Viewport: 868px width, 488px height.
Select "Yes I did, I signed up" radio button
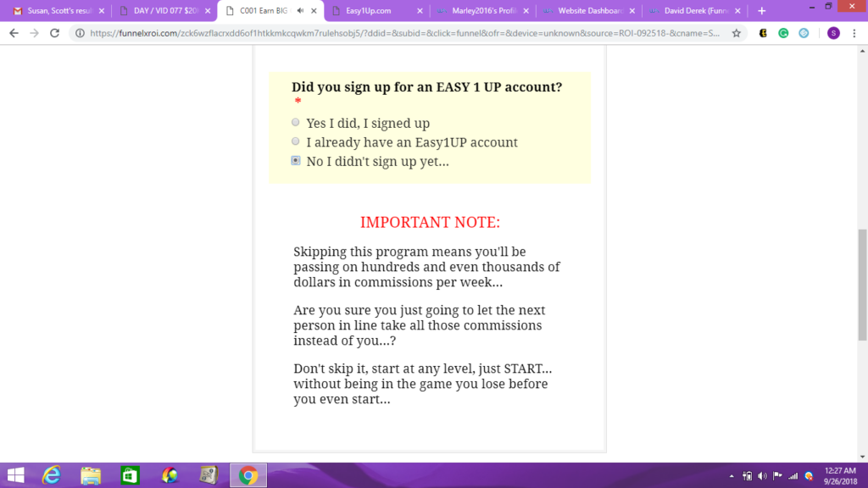click(296, 122)
